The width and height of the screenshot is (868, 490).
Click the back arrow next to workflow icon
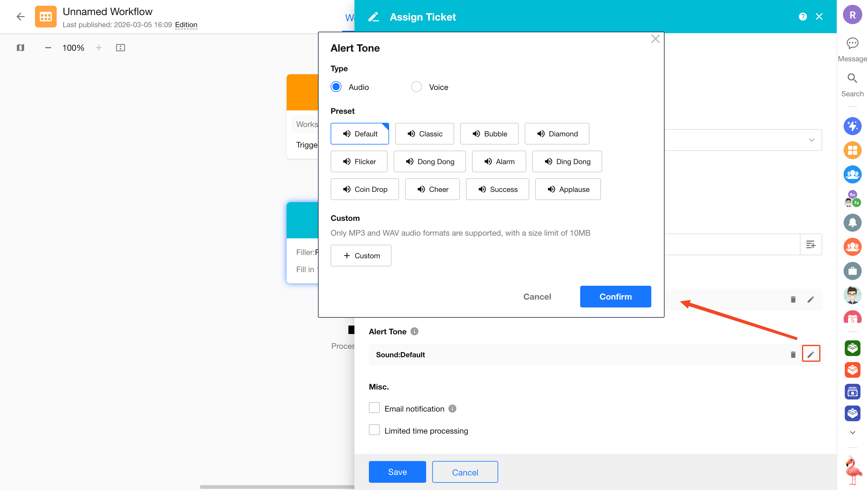(20, 17)
